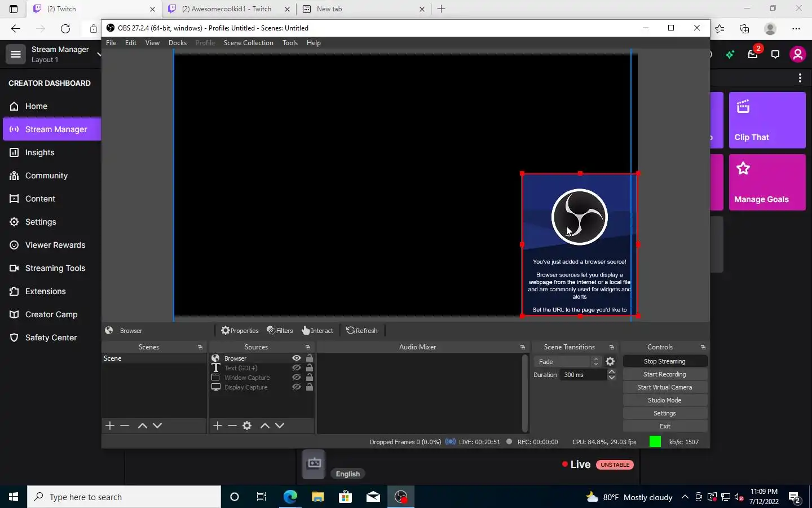The height and width of the screenshot is (508, 812).
Task: Show hidden icons in the system tray
Action: (685, 497)
